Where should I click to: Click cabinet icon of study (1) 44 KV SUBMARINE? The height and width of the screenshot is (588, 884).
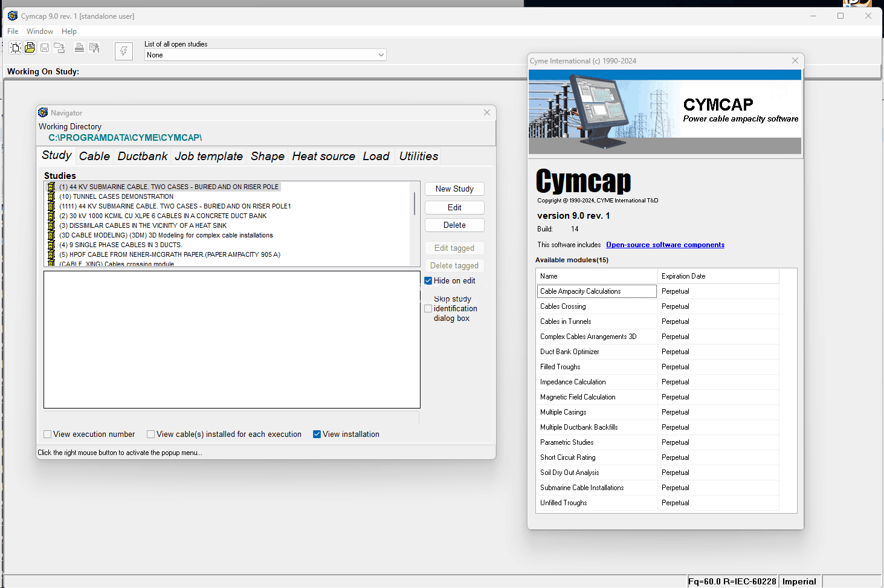pyautogui.click(x=51, y=187)
